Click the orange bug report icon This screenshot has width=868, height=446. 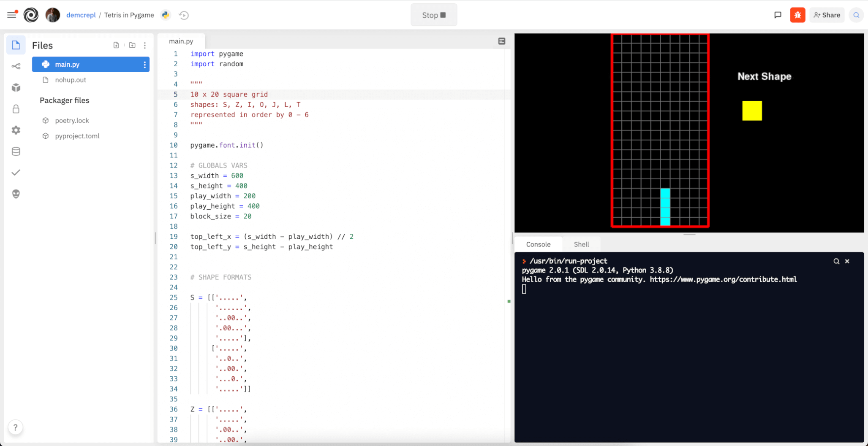[797, 15]
